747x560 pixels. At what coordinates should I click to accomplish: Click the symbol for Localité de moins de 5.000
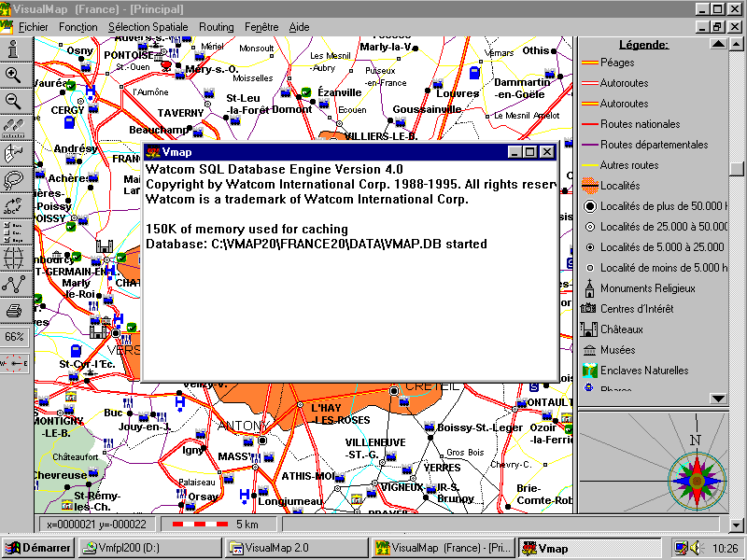590,268
